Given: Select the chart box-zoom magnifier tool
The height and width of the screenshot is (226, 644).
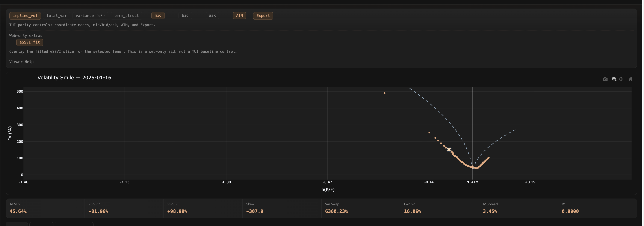Looking at the screenshot, I should click(614, 79).
